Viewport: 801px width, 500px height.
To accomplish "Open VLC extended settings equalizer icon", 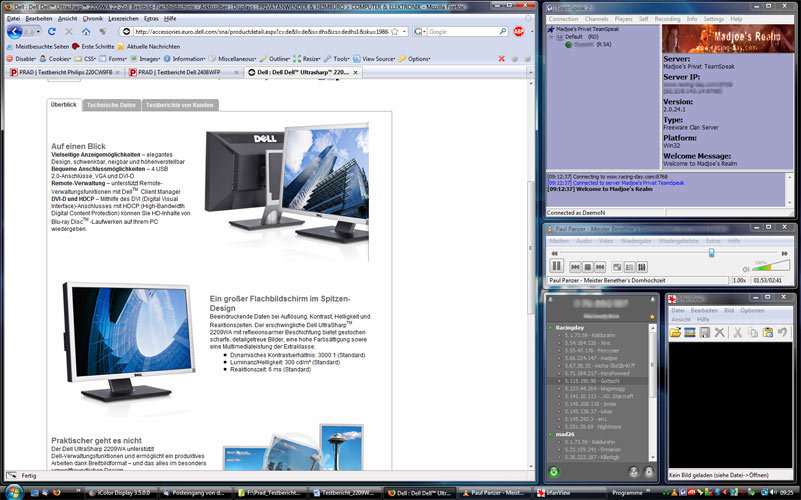I will pos(642,267).
